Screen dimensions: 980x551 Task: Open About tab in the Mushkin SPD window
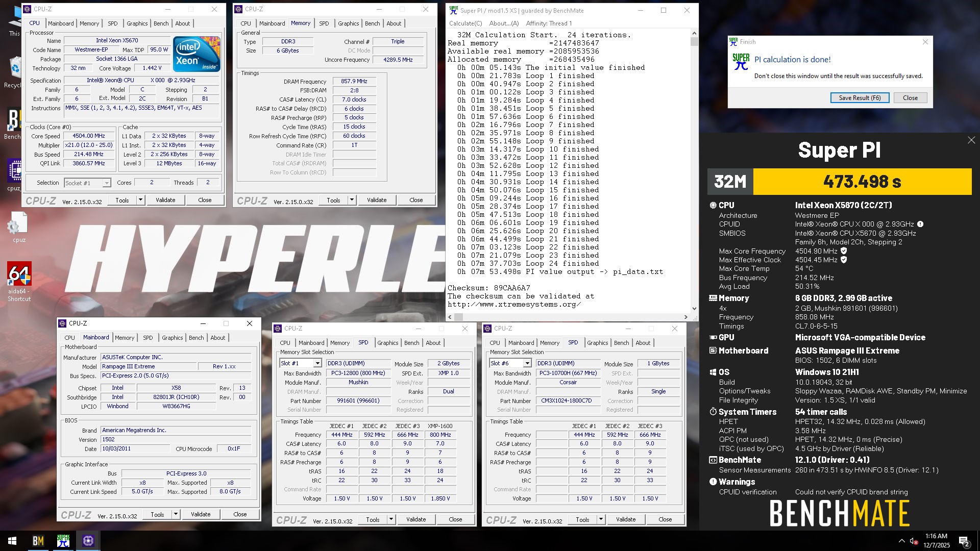pyautogui.click(x=433, y=343)
